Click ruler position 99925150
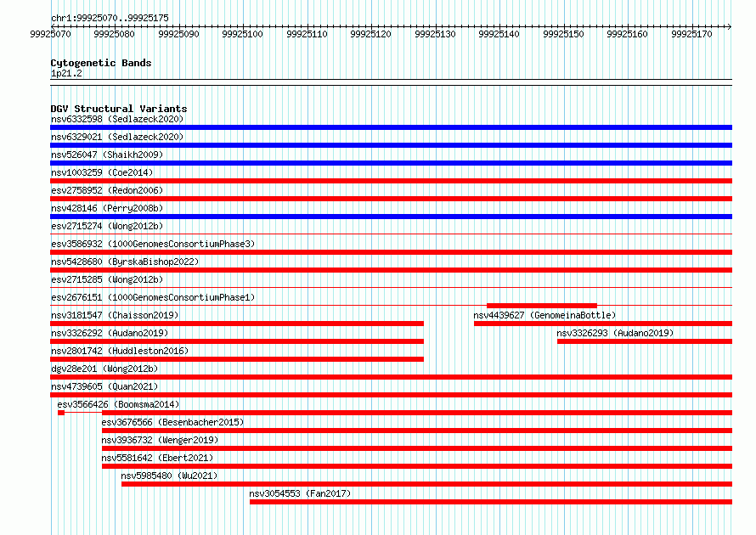 click(563, 34)
